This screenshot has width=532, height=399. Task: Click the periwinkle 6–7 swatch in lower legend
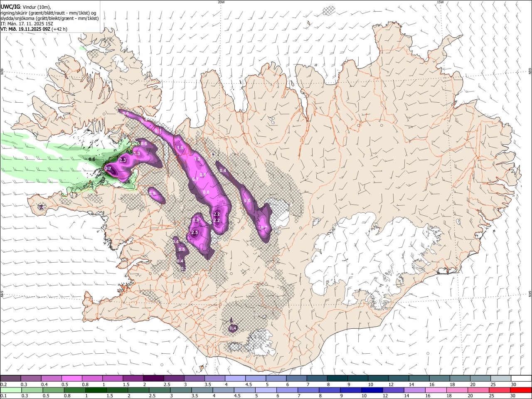pyautogui.click(x=287, y=390)
